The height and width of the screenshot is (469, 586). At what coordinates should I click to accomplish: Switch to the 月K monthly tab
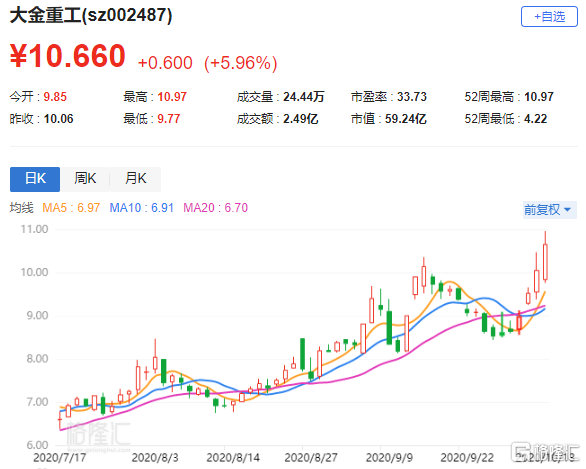pos(136,179)
